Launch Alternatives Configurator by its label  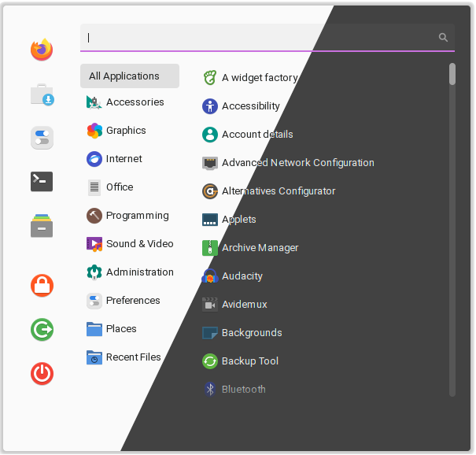click(x=279, y=191)
